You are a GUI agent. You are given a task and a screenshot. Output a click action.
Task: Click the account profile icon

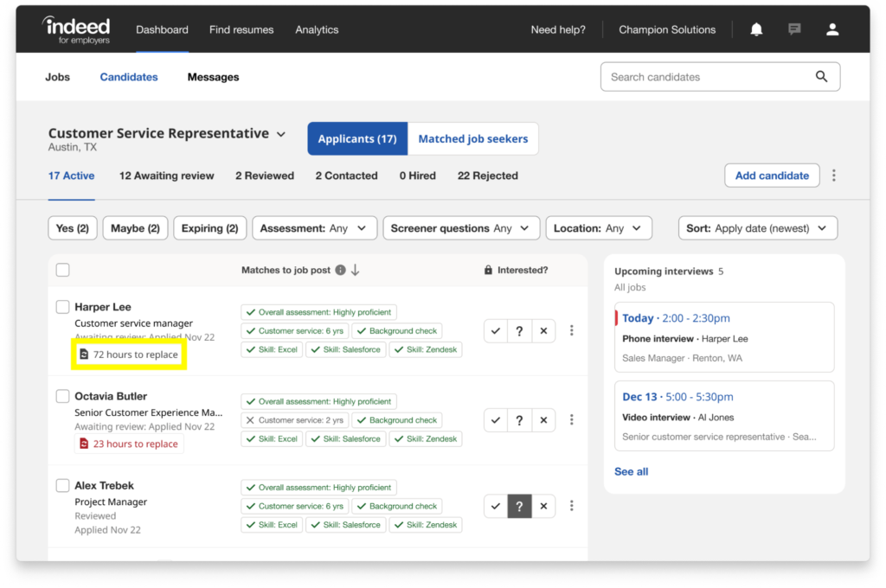(x=831, y=29)
